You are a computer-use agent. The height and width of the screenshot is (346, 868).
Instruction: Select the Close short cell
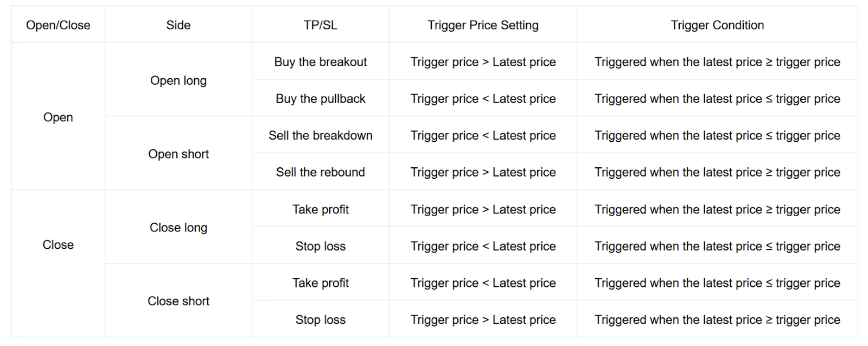[178, 301]
